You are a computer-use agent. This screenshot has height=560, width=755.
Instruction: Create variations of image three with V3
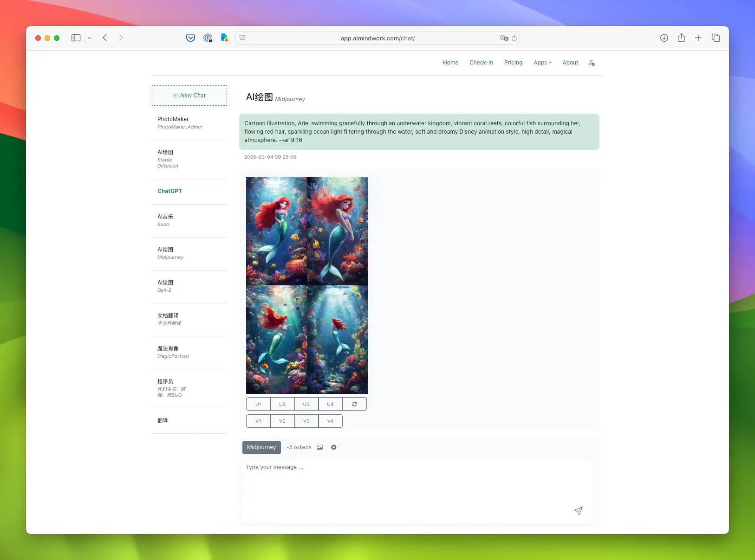click(x=306, y=421)
